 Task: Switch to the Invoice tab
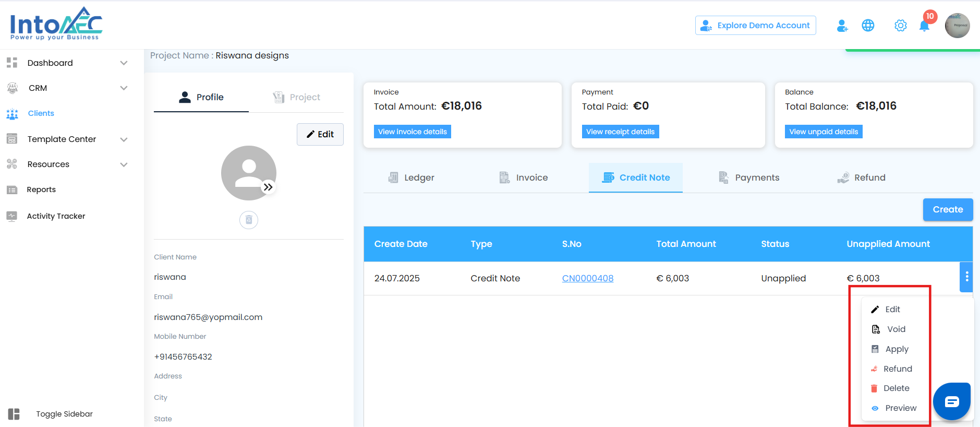(523, 178)
